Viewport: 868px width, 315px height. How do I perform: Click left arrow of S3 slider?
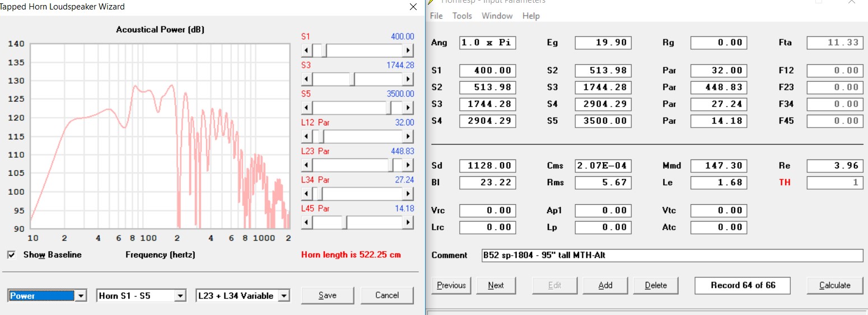[306, 79]
